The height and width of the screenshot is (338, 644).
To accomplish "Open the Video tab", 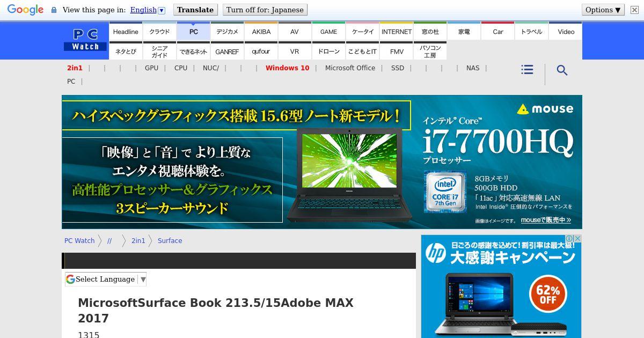I will (566, 32).
